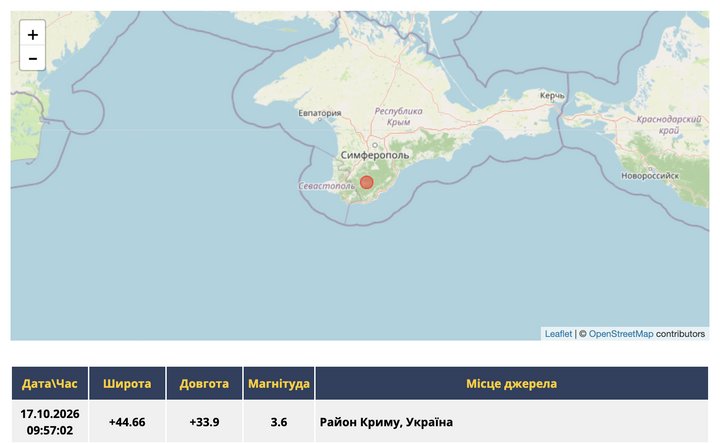This screenshot has height=443, width=720.
Task: Click the Дата\Час column header
Action: pyautogui.click(x=50, y=383)
